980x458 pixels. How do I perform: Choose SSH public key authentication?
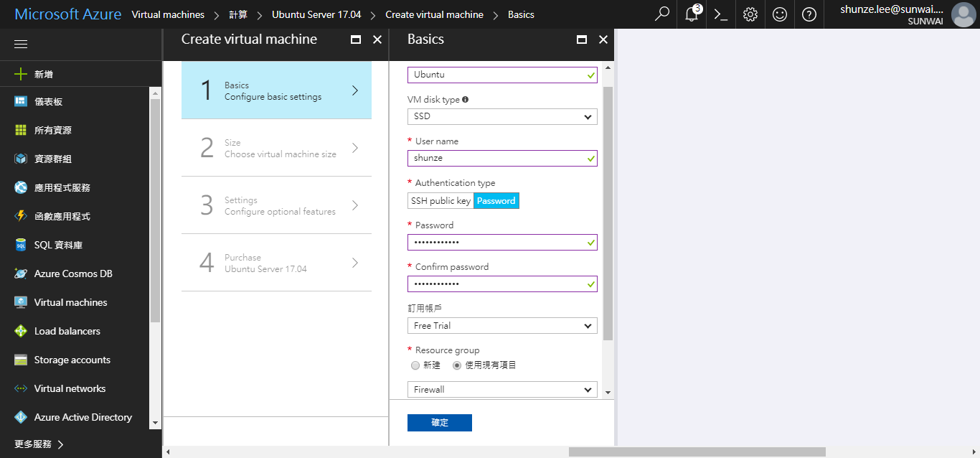tap(440, 201)
